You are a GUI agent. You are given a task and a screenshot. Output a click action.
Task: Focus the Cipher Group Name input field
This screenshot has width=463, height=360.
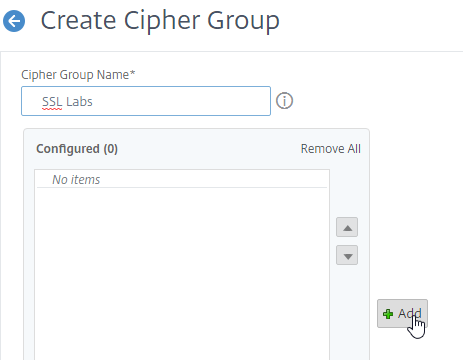pos(146,101)
